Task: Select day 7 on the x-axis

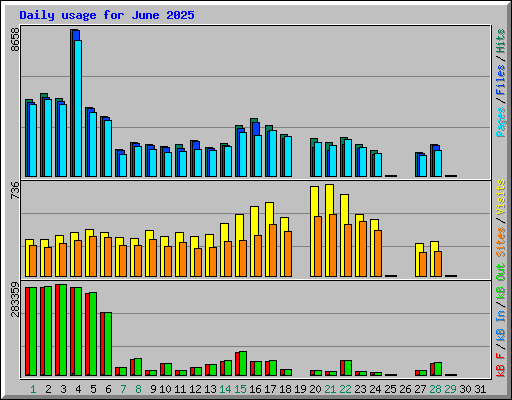Action: 123,389
